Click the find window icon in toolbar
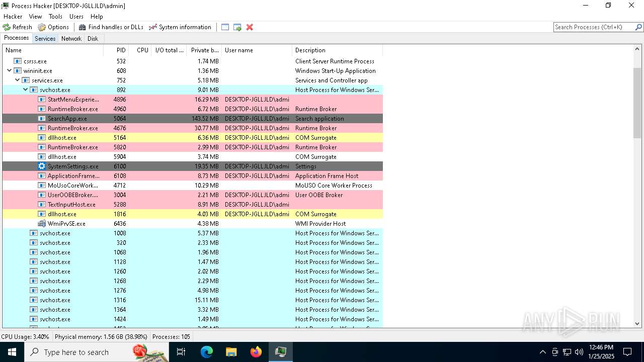644x362 pixels. click(225, 27)
